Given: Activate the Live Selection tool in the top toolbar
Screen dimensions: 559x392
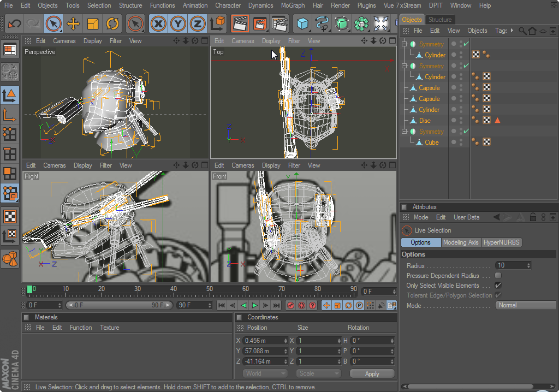Looking at the screenshot, I should 53,24.
